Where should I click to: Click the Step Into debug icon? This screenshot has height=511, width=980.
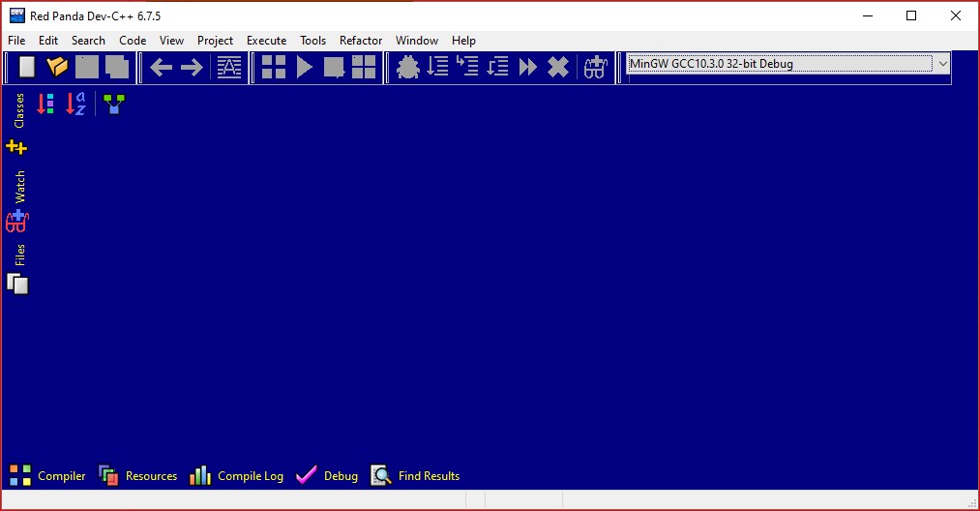(x=467, y=67)
